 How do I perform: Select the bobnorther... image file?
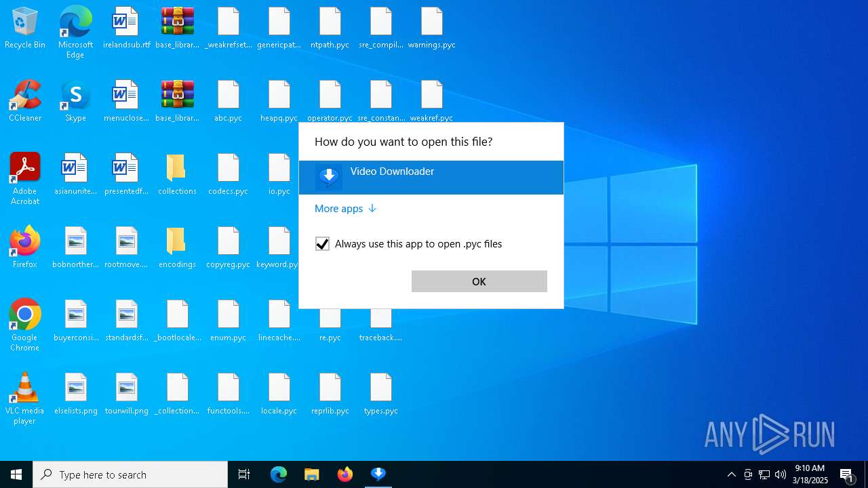coord(75,248)
